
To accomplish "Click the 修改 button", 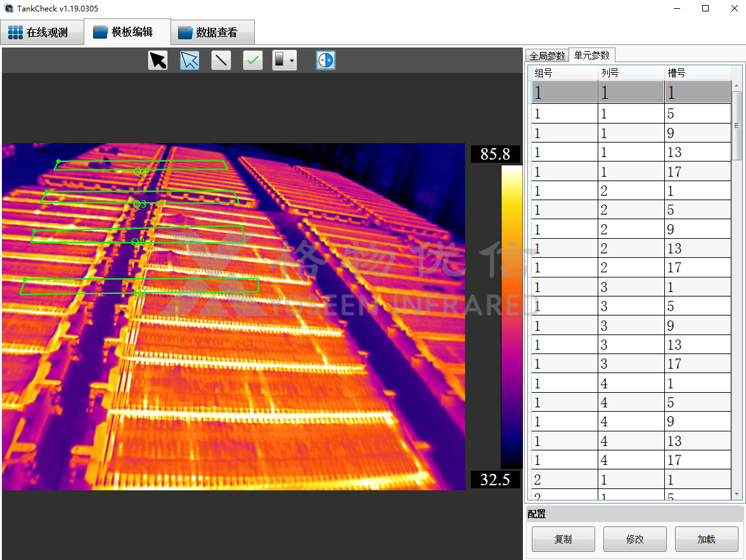I will [634, 539].
